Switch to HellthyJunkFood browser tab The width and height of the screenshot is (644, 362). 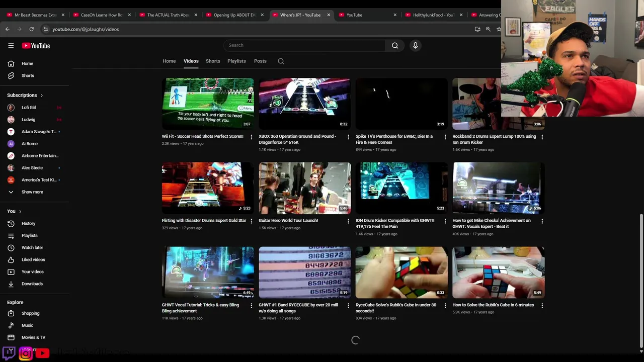point(433,15)
